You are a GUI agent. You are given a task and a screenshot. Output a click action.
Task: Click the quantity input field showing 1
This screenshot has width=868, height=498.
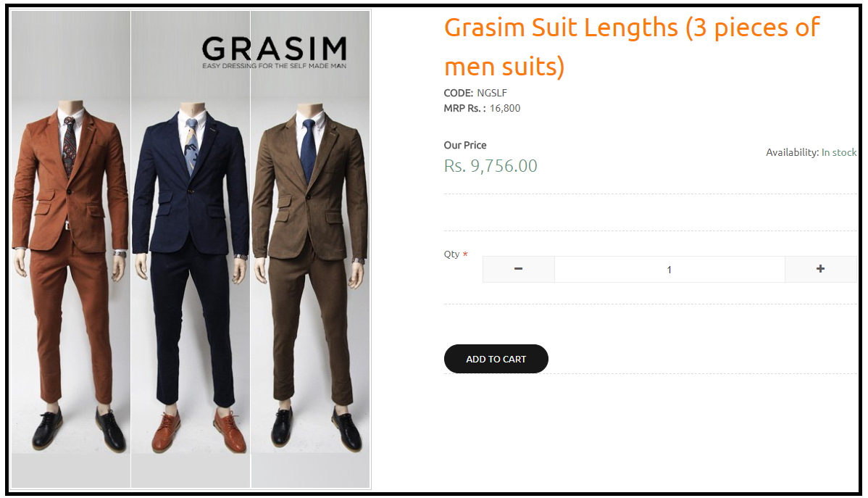[x=669, y=270]
